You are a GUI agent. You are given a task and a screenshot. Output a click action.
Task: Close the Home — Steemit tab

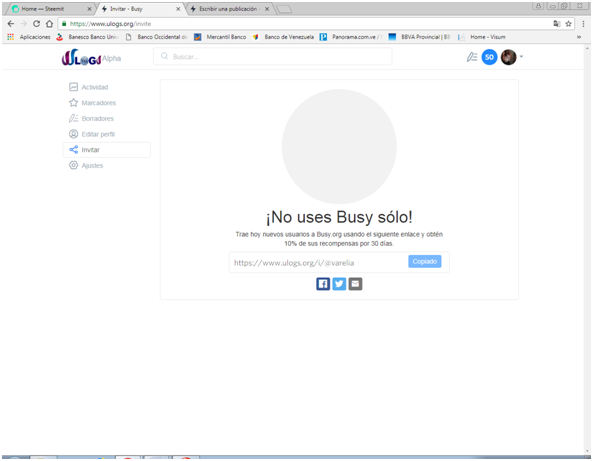[89, 9]
